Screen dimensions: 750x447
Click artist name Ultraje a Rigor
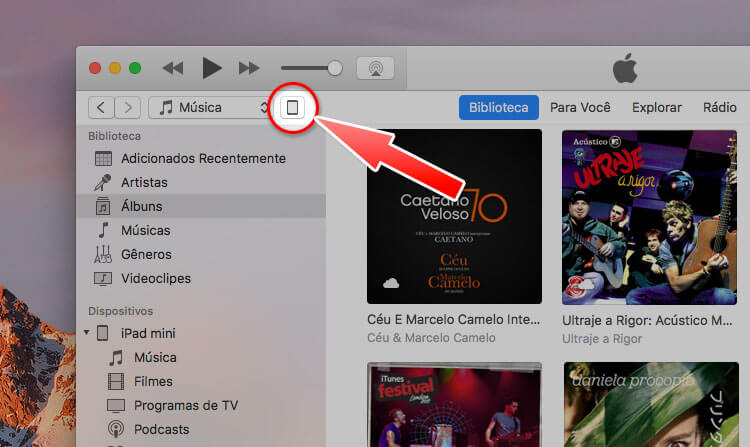602,338
